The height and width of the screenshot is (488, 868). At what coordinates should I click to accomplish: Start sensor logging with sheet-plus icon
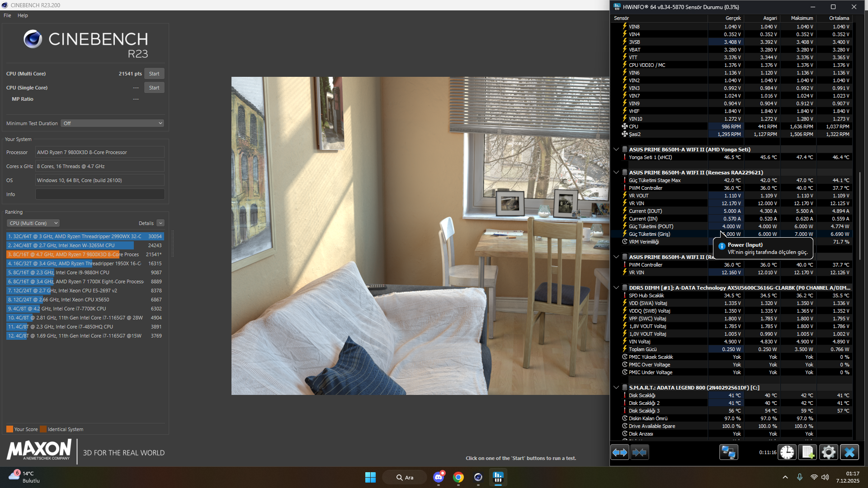[808, 452]
